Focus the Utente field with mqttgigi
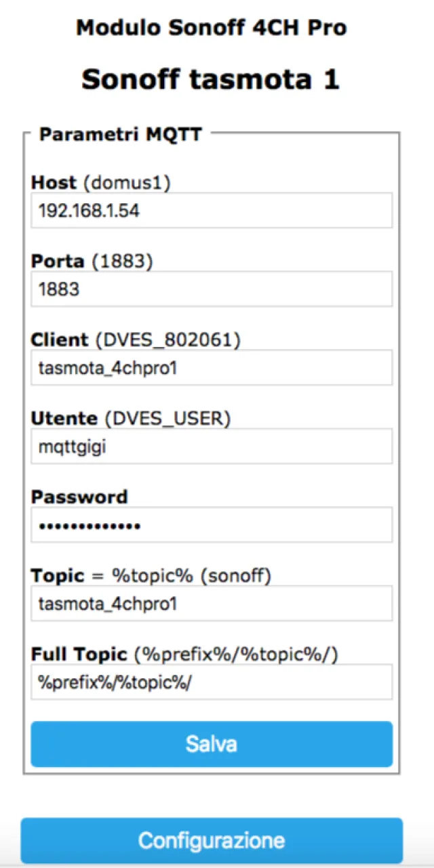 pyautogui.click(x=212, y=446)
